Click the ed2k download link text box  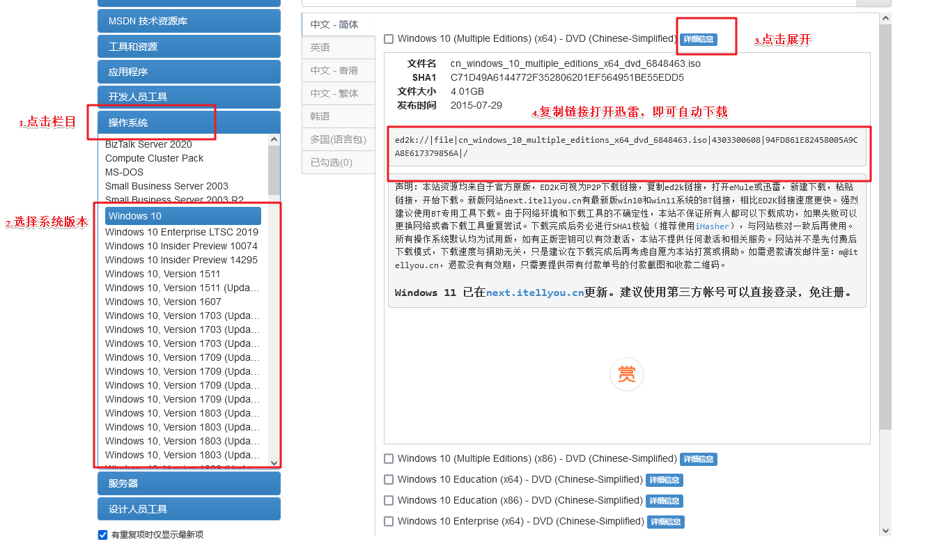pyautogui.click(x=627, y=146)
